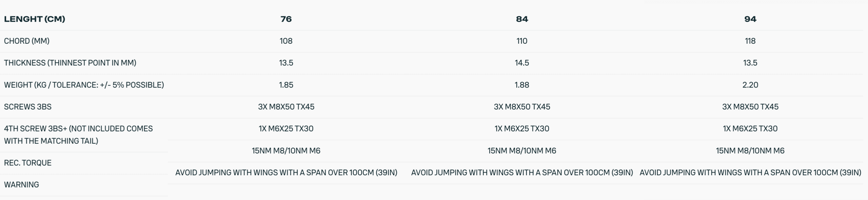Click the REC. TORQUE row label
The height and width of the screenshot is (200, 868).
coord(28,163)
